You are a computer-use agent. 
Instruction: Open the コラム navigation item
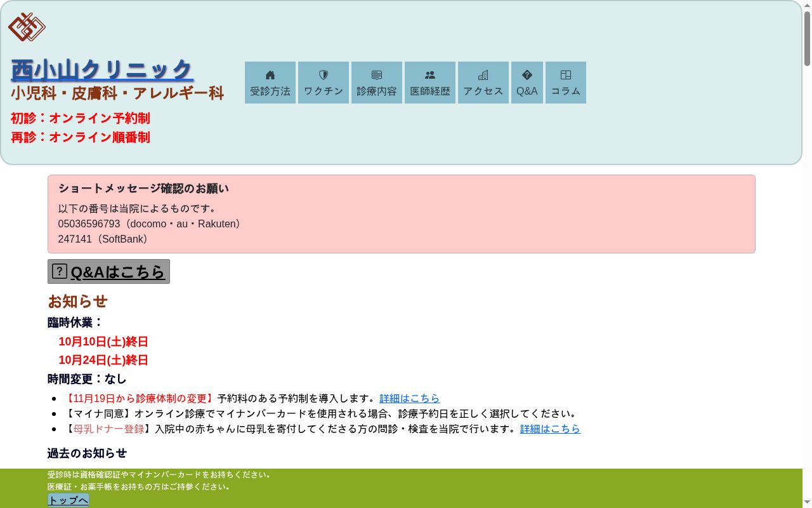566,83
